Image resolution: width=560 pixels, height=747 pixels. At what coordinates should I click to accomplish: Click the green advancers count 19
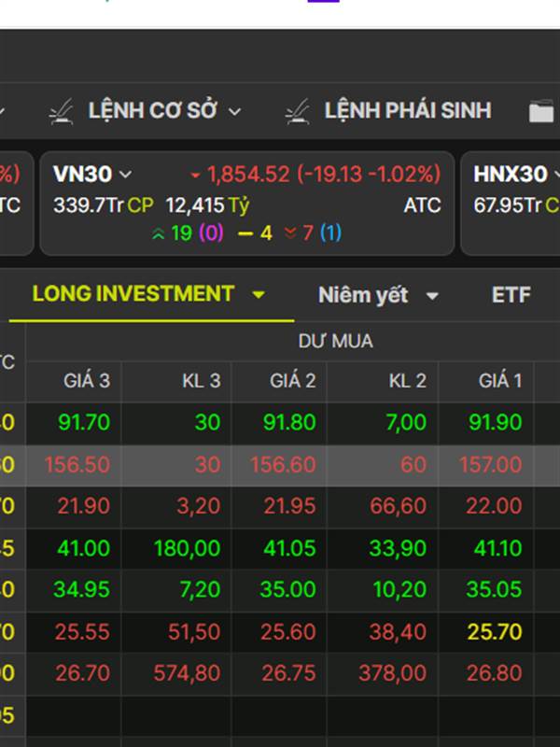(x=181, y=233)
